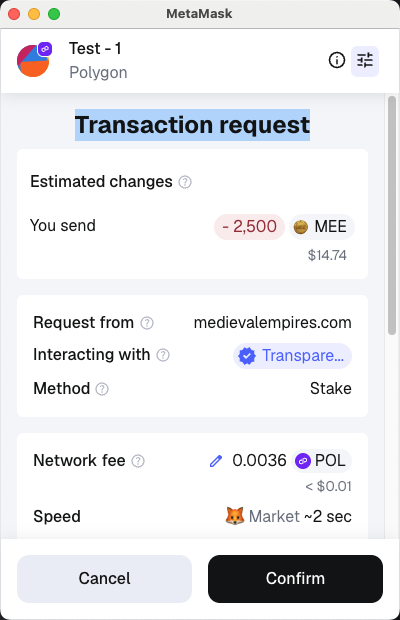Click the help icon beside Method

(102, 389)
